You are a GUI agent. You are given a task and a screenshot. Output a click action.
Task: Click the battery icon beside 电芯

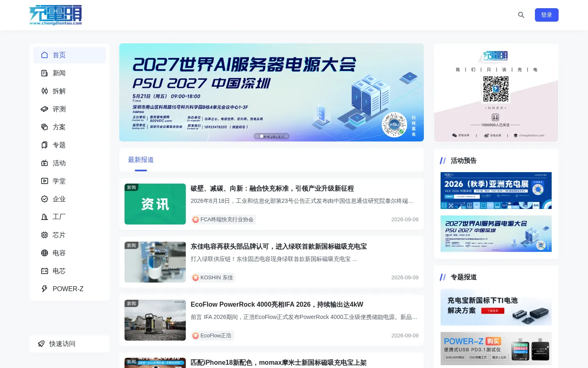coord(45,271)
